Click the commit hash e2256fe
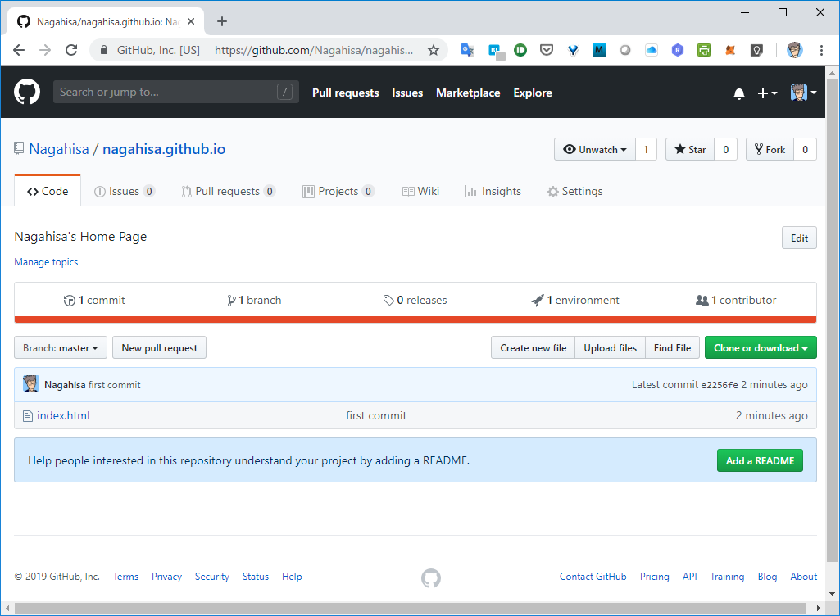This screenshot has width=840, height=616. (720, 385)
